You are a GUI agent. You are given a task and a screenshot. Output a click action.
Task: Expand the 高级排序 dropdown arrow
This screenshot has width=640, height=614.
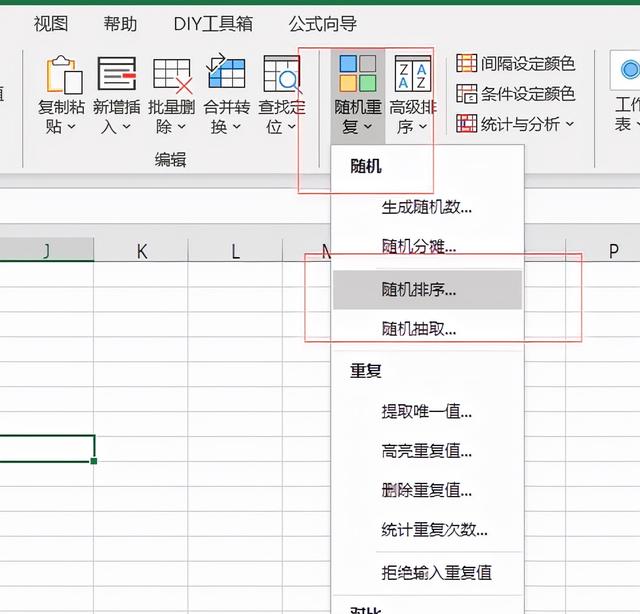pyautogui.click(x=422, y=127)
